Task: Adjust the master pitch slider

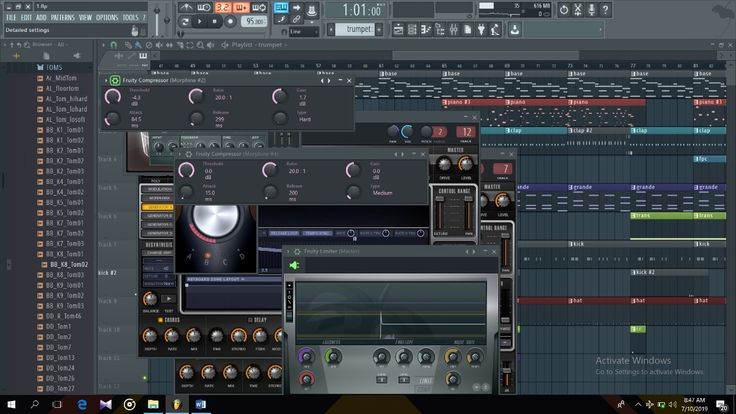Action: pos(167,19)
